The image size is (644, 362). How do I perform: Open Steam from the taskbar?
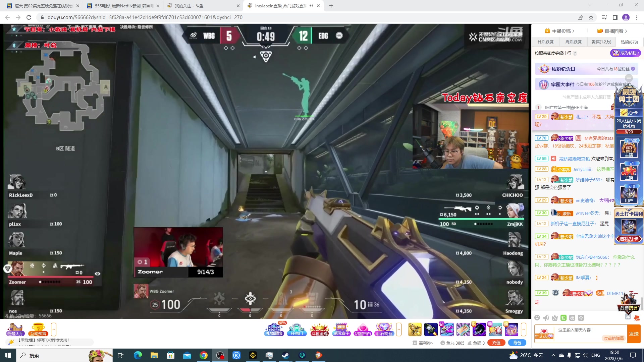(x=286, y=355)
